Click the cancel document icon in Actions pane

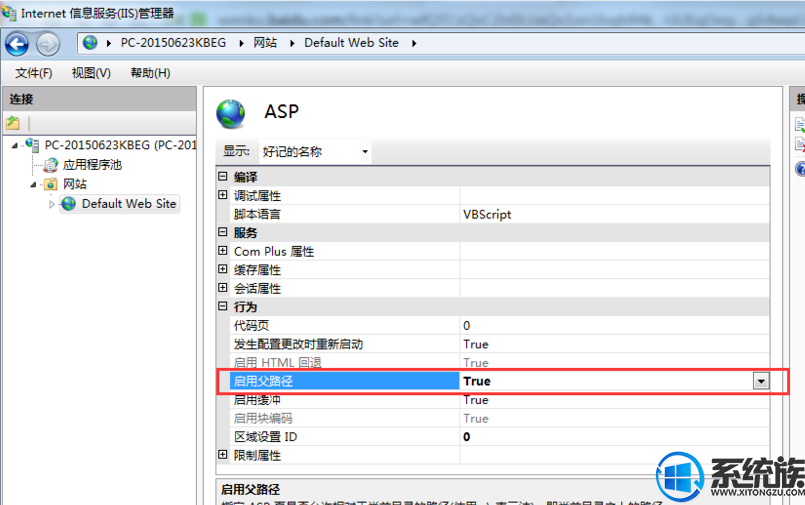point(800,144)
